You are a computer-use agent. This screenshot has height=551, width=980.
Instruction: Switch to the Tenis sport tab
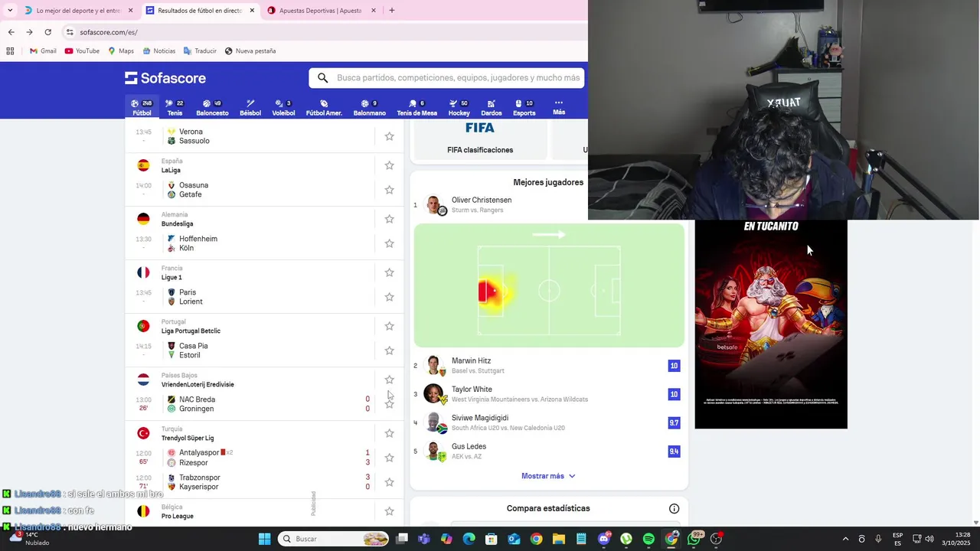[x=175, y=107]
